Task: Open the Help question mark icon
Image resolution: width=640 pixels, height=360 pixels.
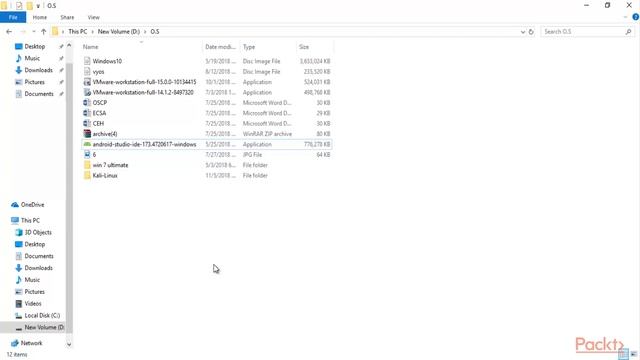Action: click(x=636, y=17)
